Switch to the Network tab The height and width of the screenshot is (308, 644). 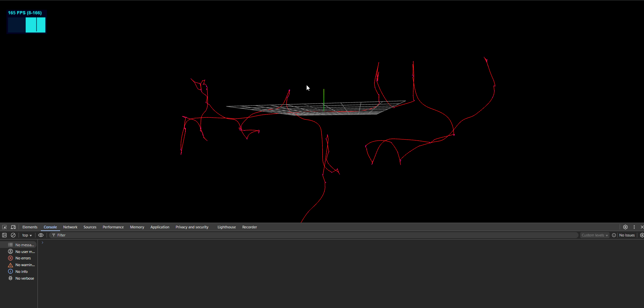pos(70,227)
